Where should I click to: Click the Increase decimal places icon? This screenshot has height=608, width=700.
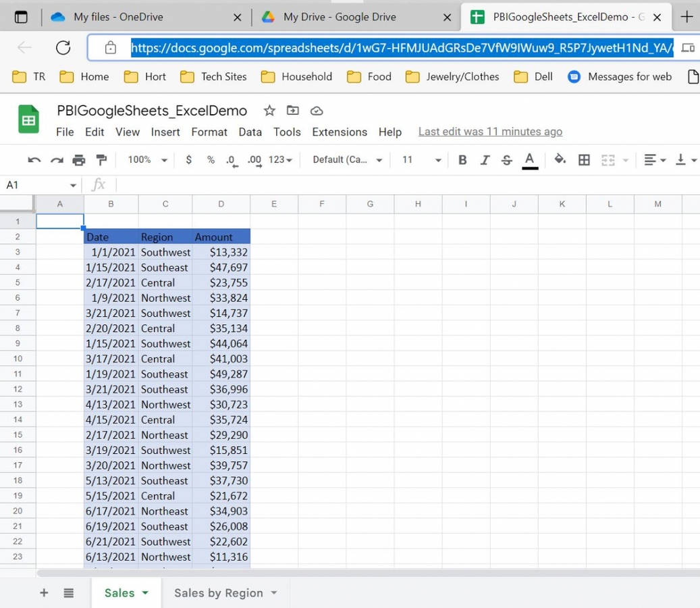pos(253,159)
